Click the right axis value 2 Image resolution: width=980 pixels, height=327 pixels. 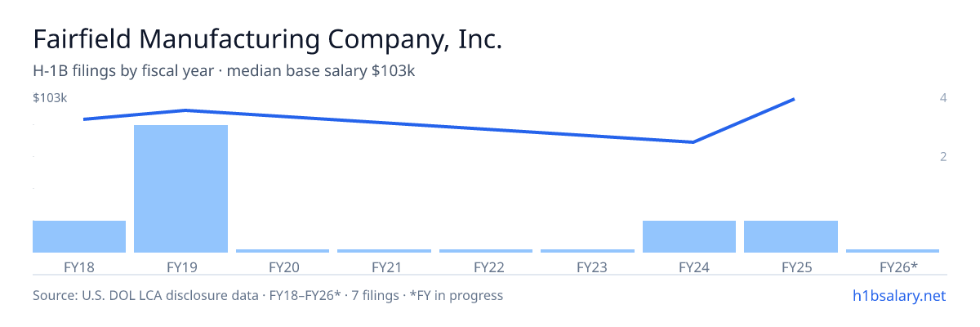(943, 156)
